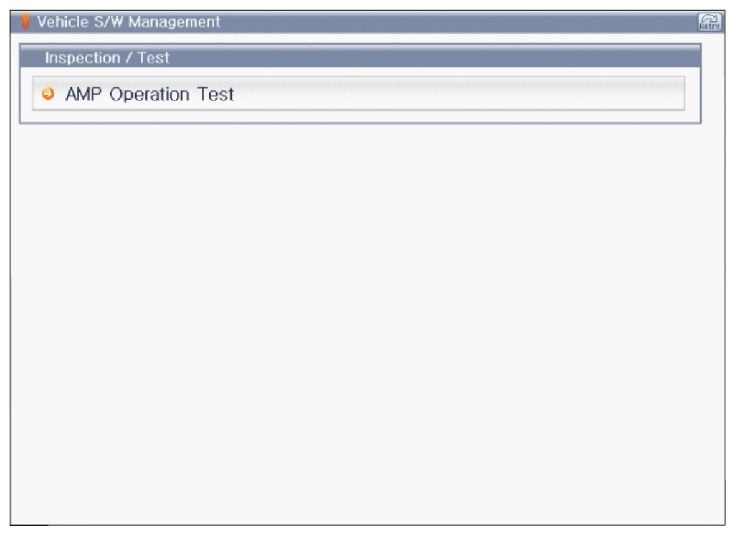
Task: Click the orange Vehicle S/W Management icon
Action: [x=26, y=22]
